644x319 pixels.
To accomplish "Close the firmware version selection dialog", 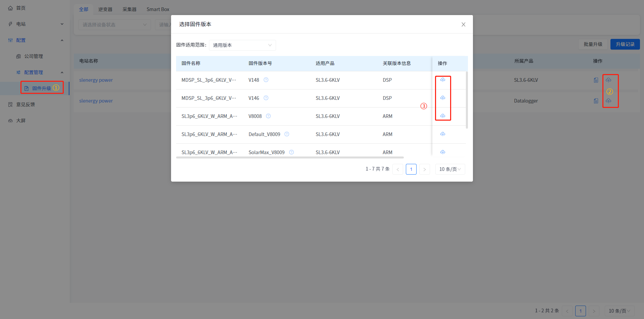I will pos(463,24).
